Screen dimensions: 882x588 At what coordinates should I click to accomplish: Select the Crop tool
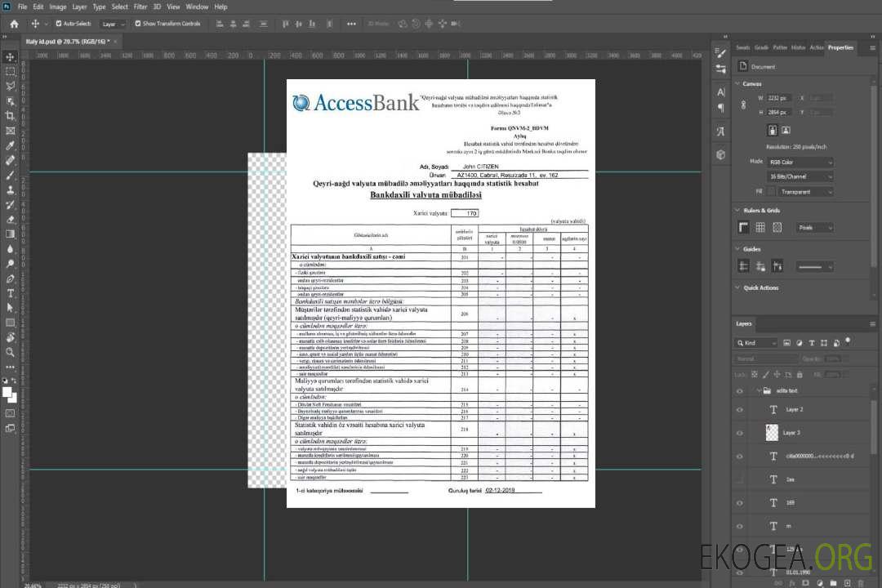point(10,116)
